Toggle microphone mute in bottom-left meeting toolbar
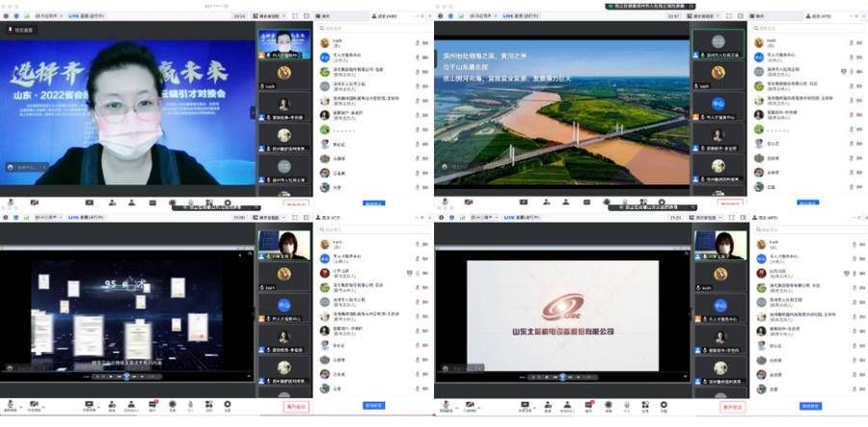Viewport: 868px width, 427px height. click(x=11, y=405)
